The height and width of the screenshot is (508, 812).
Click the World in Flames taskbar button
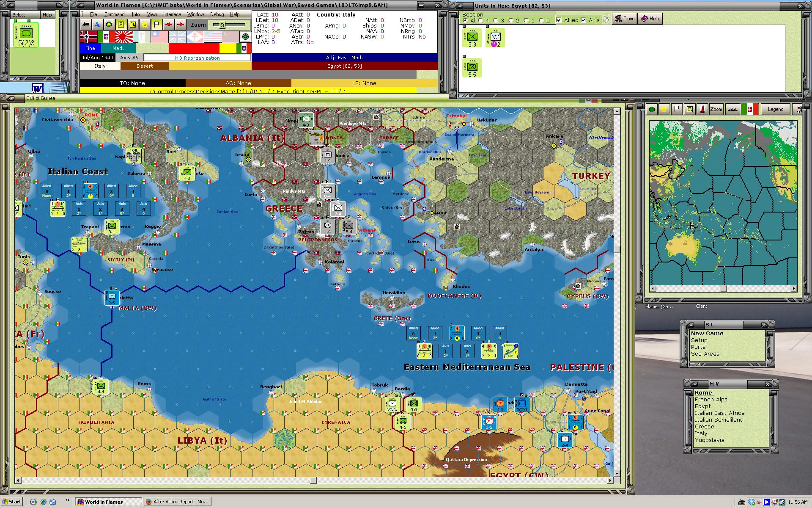pos(109,502)
